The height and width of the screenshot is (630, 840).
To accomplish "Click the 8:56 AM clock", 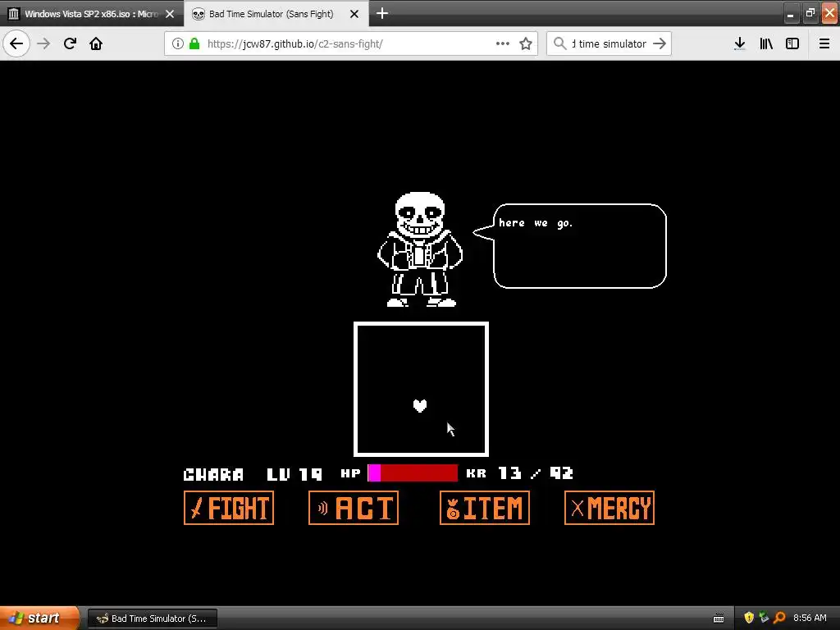I will [810, 619].
